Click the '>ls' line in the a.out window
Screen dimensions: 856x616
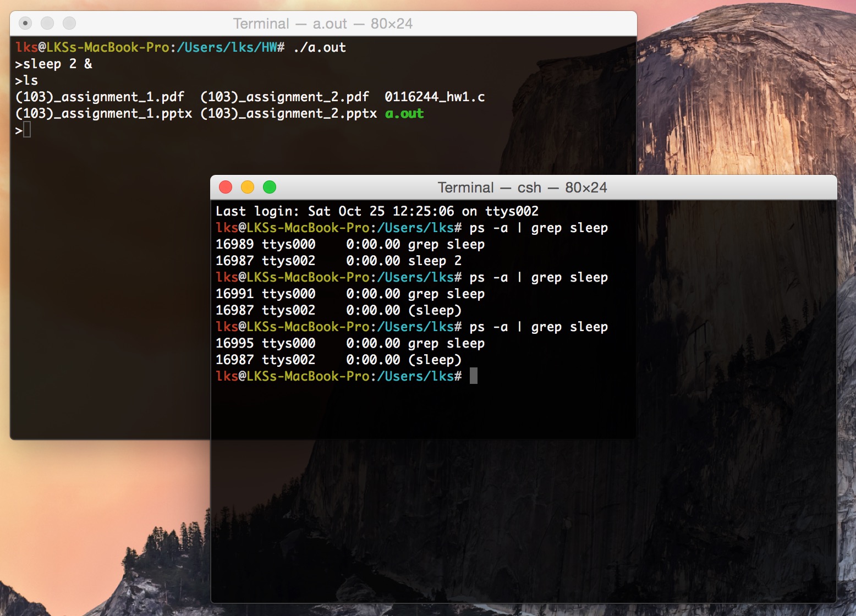(26, 80)
